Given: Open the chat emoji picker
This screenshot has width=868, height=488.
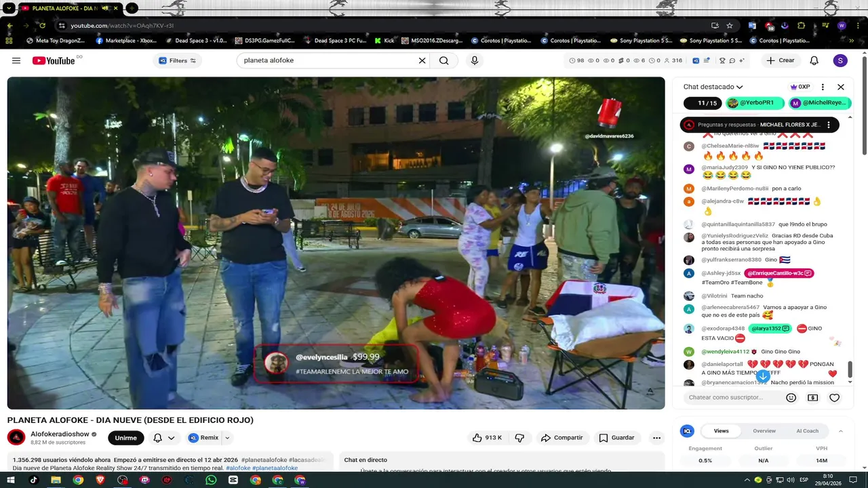Looking at the screenshot, I should coord(791,398).
